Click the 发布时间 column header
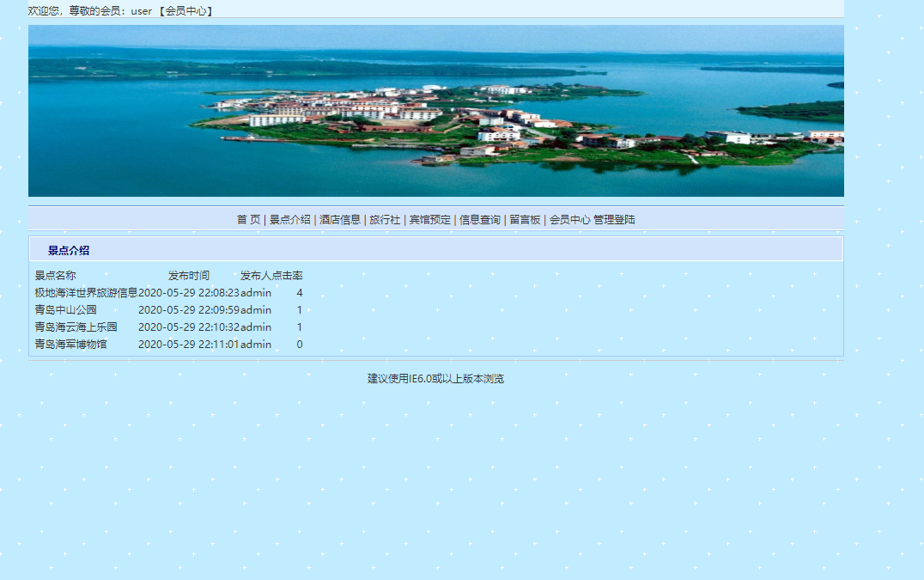The height and width of the screenshot is (580, 924). pyautogui.click(x=188, y=275)
